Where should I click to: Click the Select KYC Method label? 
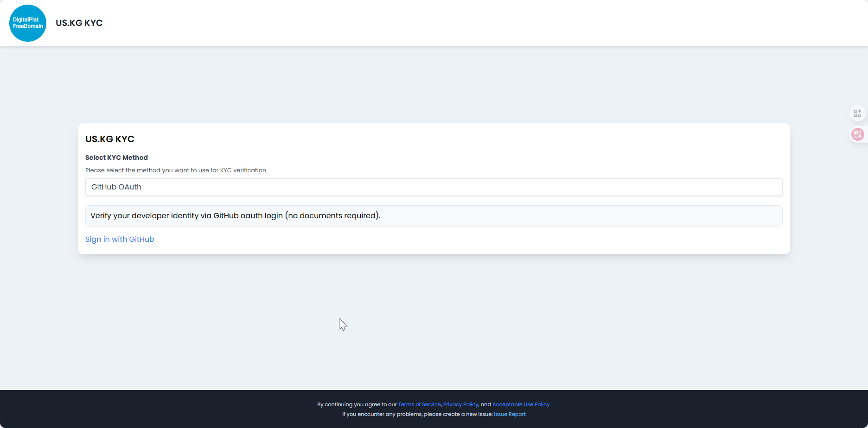pyautogui.click(x=116, y=157)
